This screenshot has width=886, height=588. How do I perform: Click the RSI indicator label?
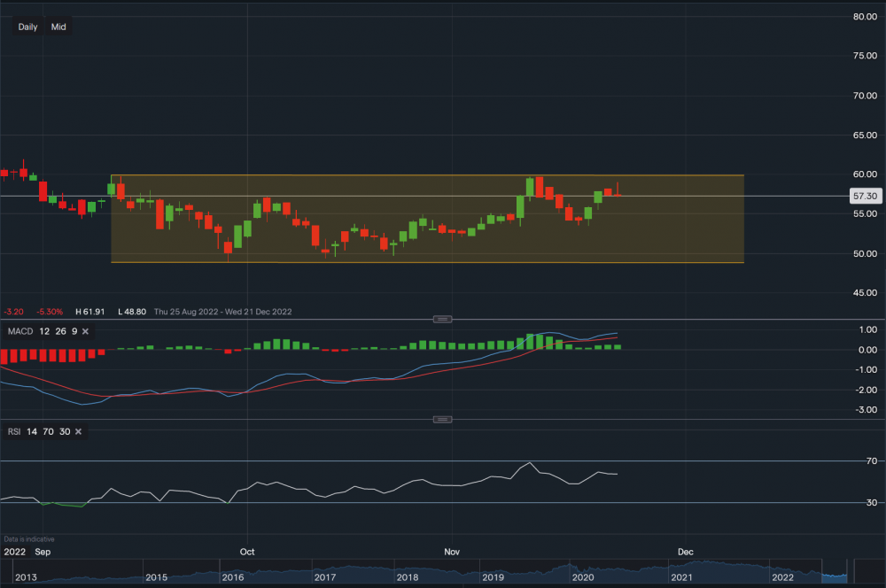click(15, 431)
